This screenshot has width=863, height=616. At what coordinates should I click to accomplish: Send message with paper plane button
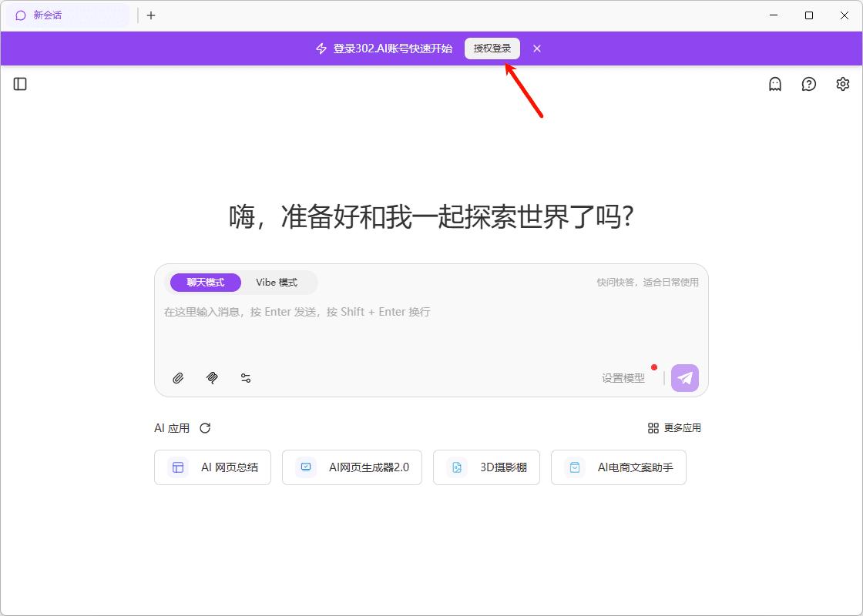point(685,378)
